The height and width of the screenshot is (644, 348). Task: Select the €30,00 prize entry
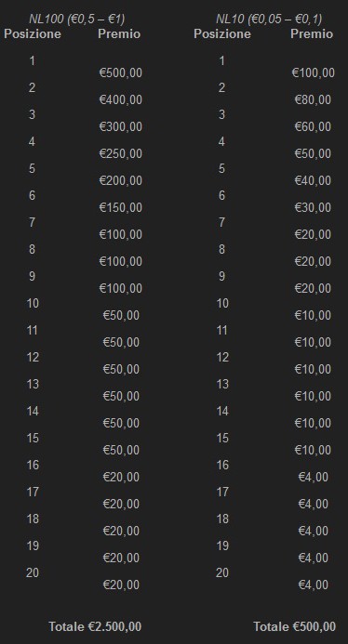click(x=313, y=207)
